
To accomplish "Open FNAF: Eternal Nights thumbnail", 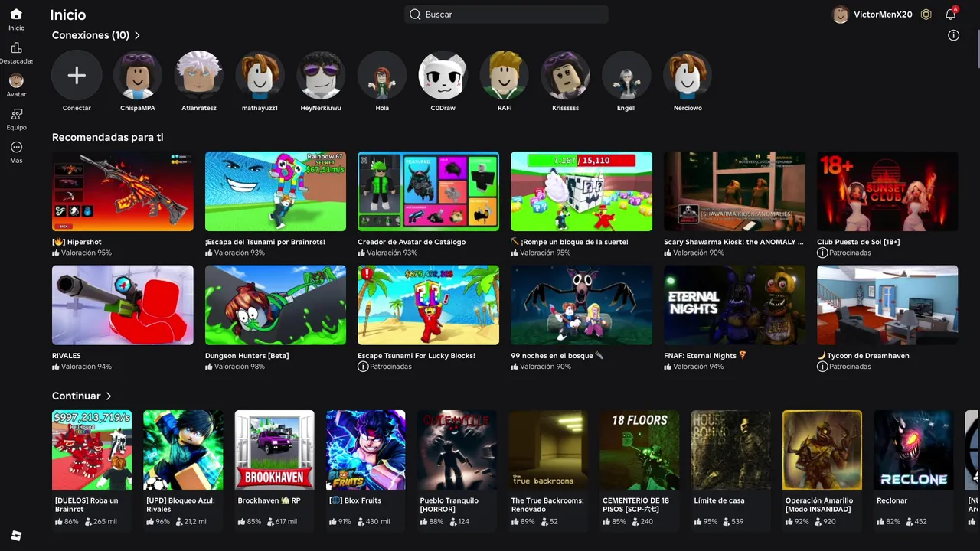I will click(x=734, y=305).
